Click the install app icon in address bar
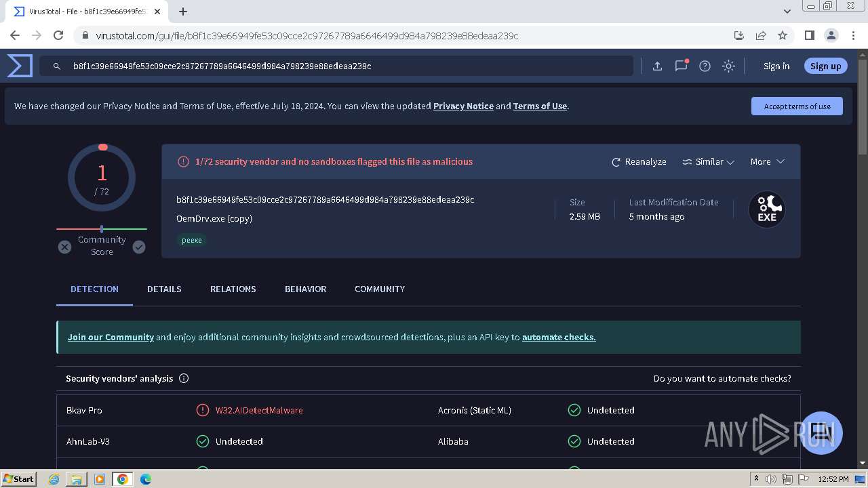 click(x=739, y=35)
